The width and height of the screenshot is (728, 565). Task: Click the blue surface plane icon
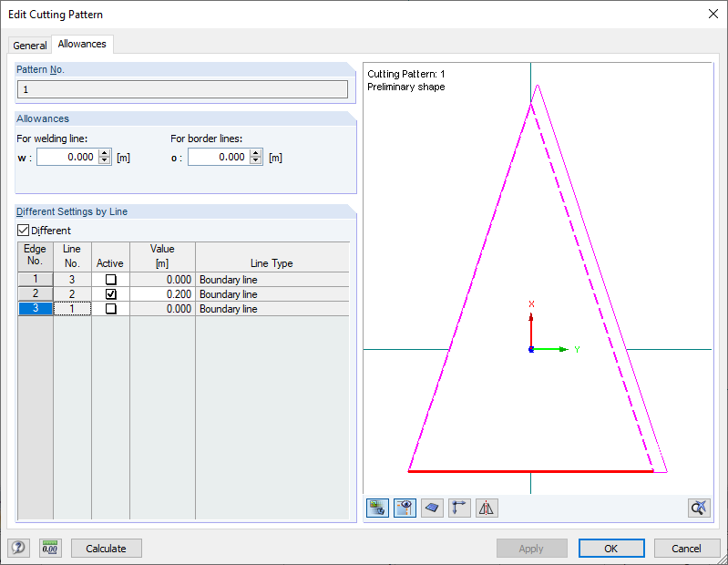coord(432,508)
